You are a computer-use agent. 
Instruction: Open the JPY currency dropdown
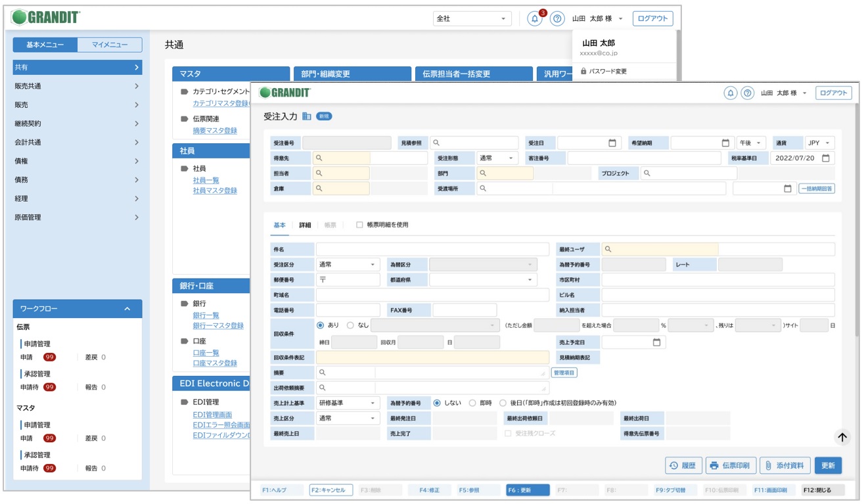(x=819, y=143)
